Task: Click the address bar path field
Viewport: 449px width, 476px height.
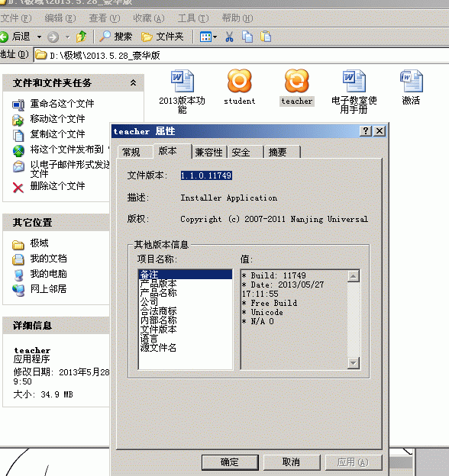Action: 241,55
